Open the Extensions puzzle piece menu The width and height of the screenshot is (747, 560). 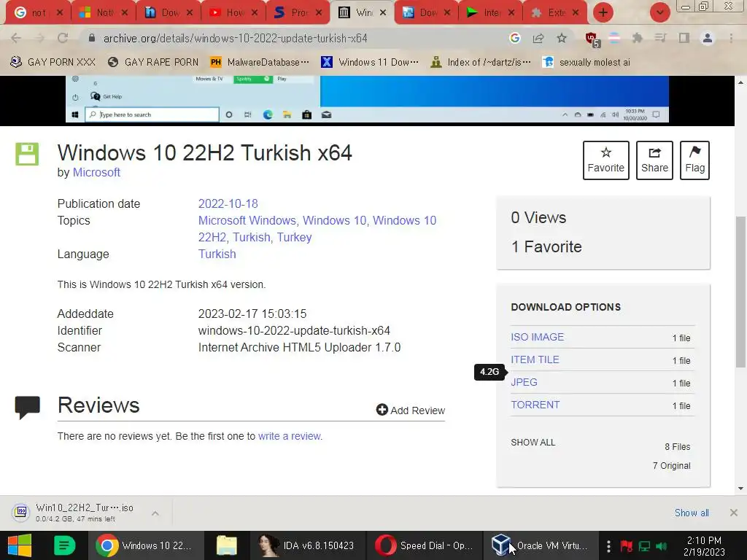tap(637, 38)
